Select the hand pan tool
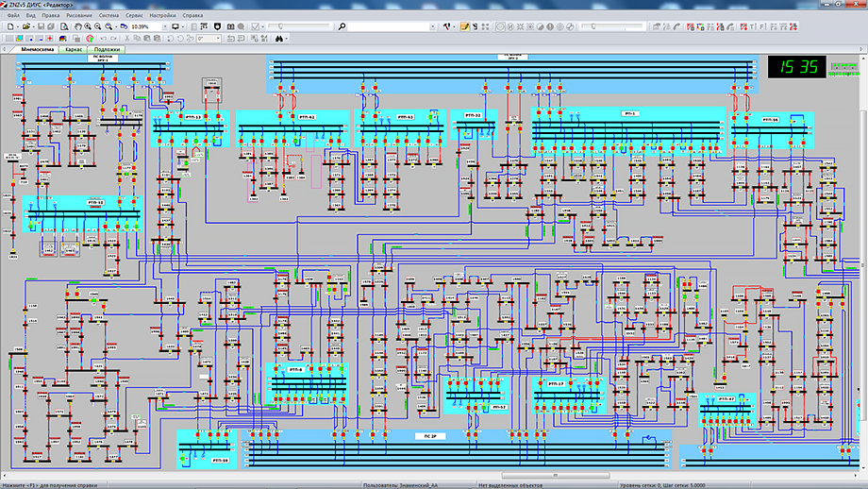Image resolution: width=868 pixels, height=489 pixels. pos(77,26)
